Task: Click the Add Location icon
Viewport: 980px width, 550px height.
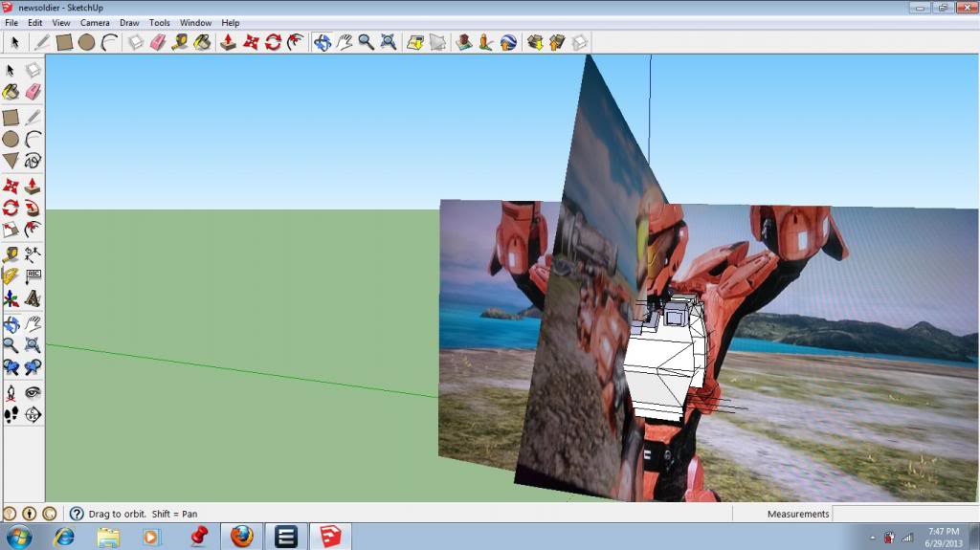Action: click(415, 42)
